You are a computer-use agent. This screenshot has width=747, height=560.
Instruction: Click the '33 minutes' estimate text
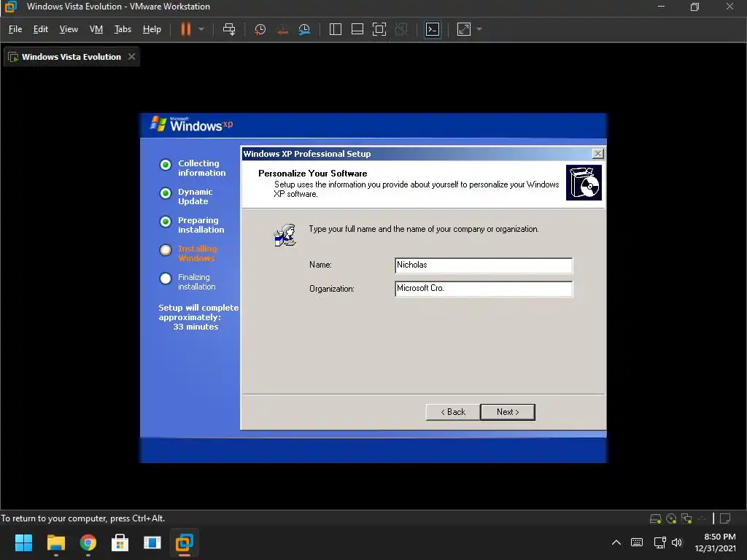196,327
